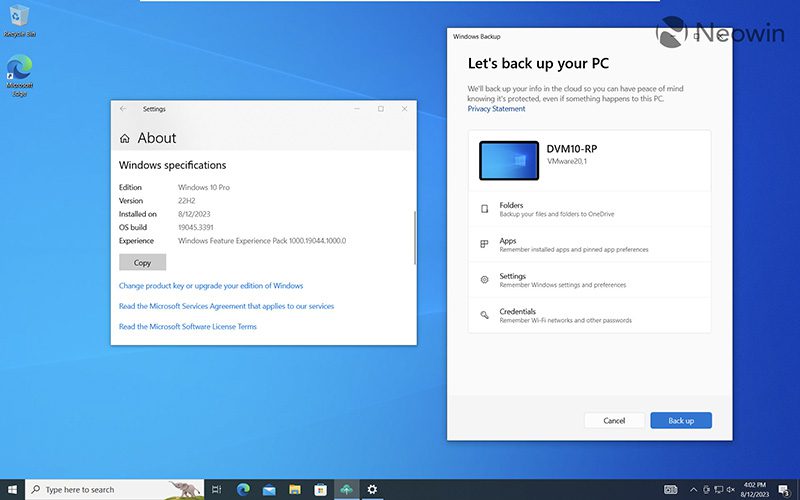Open Microsoft Store from taskbar
Viewport: 800px width, 500px height.
(x=320, y=490)
